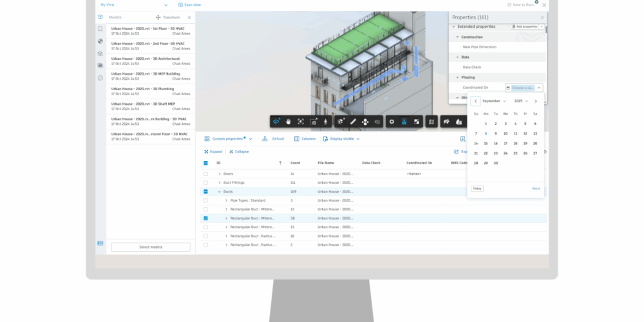Tick the Rectangular Duct : Radius count 2 checkbox
Screen dimensions: 644x322
(205, 245)
